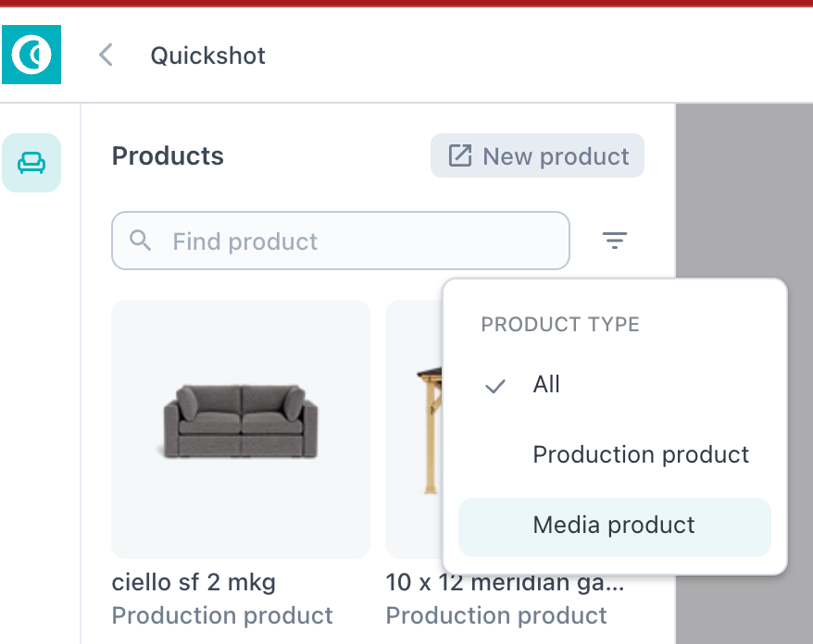Open the sofa products sidebar icon
The width and height of the screenshot is (813, 644).
pyautogui.click(x=31, y=163)
